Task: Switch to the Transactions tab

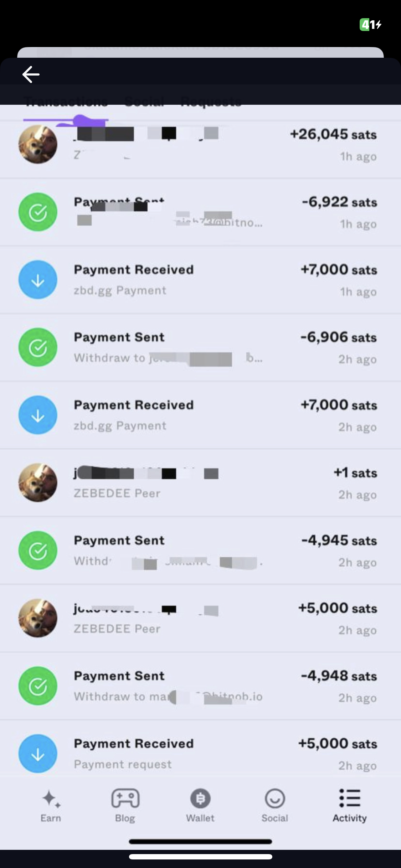Action: click(66, 102)
